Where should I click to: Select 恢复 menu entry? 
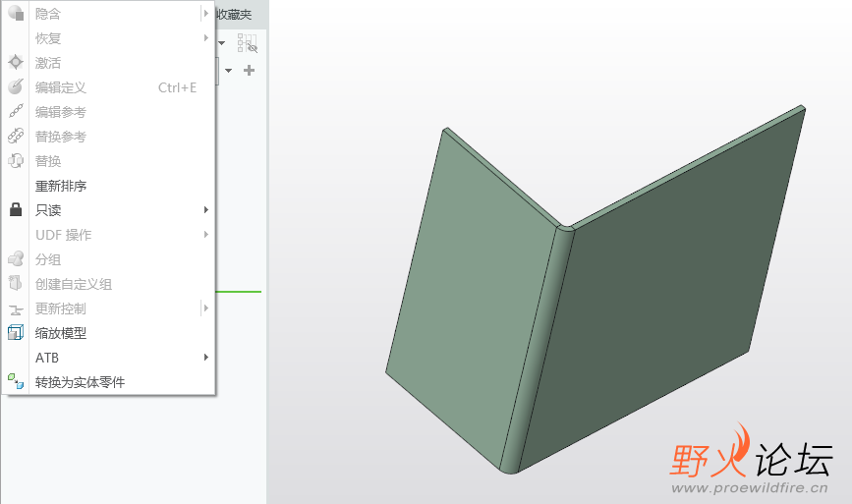click(x=109, y=38)
